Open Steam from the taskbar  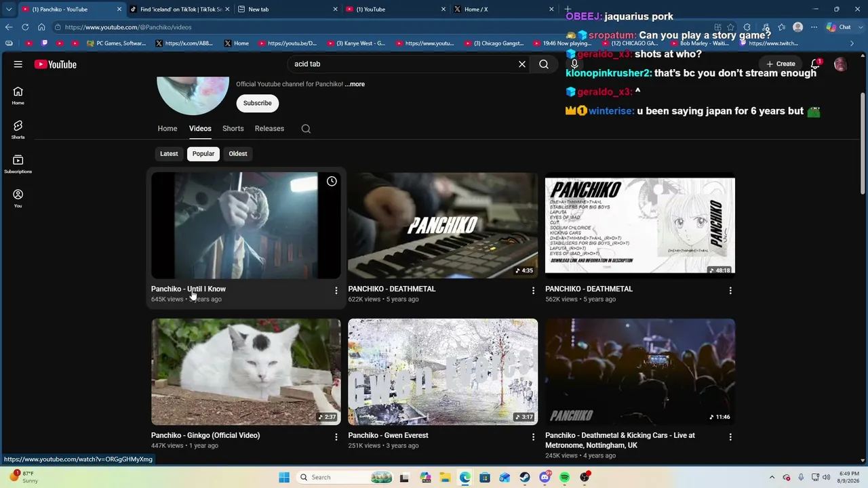pyautogui.click(x=525, y=477)
